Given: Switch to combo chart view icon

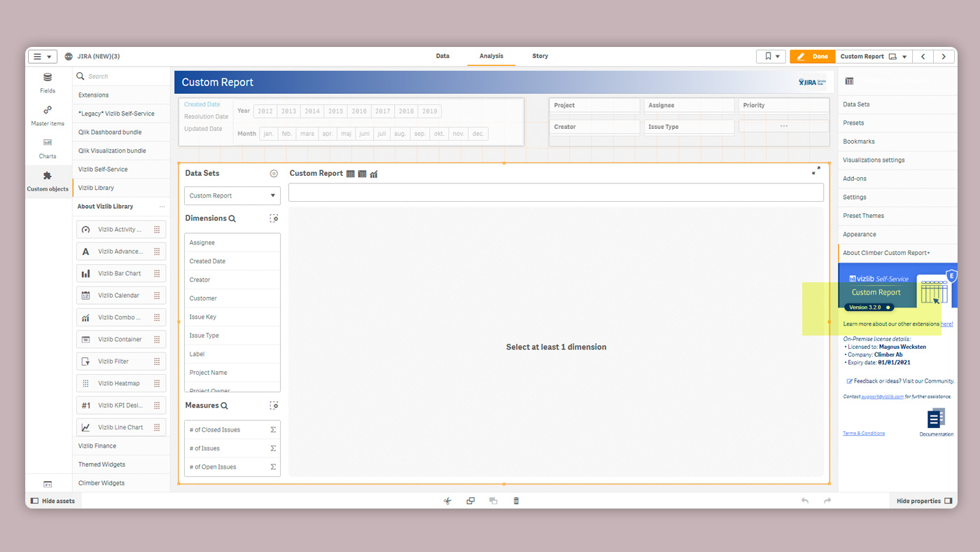Looking at the screenshot, I should 374,174.
